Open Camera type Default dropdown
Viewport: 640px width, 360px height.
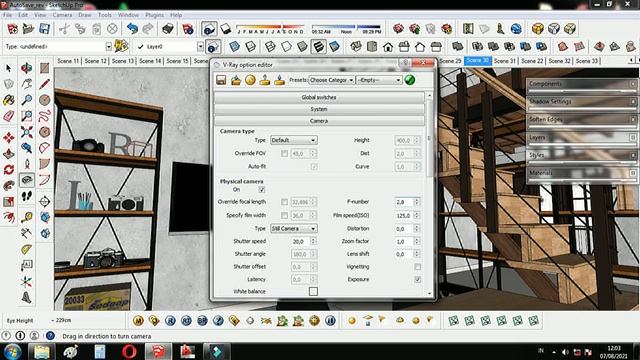click(293, 140)
